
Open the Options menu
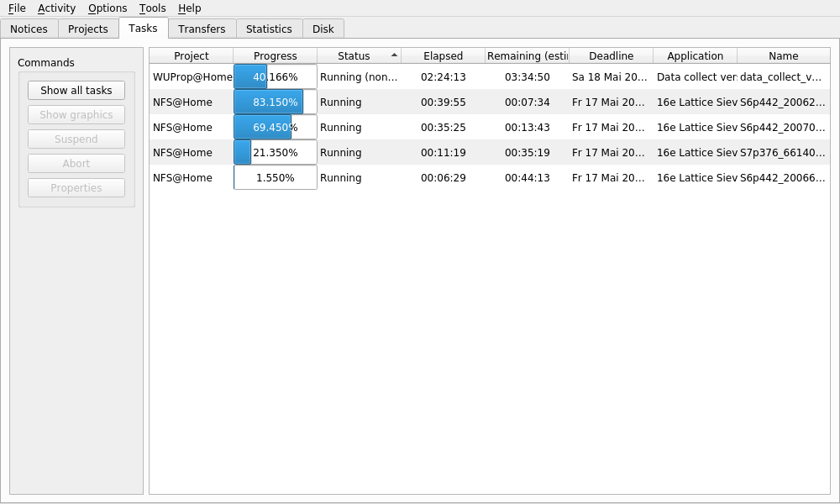click(108, 8)
